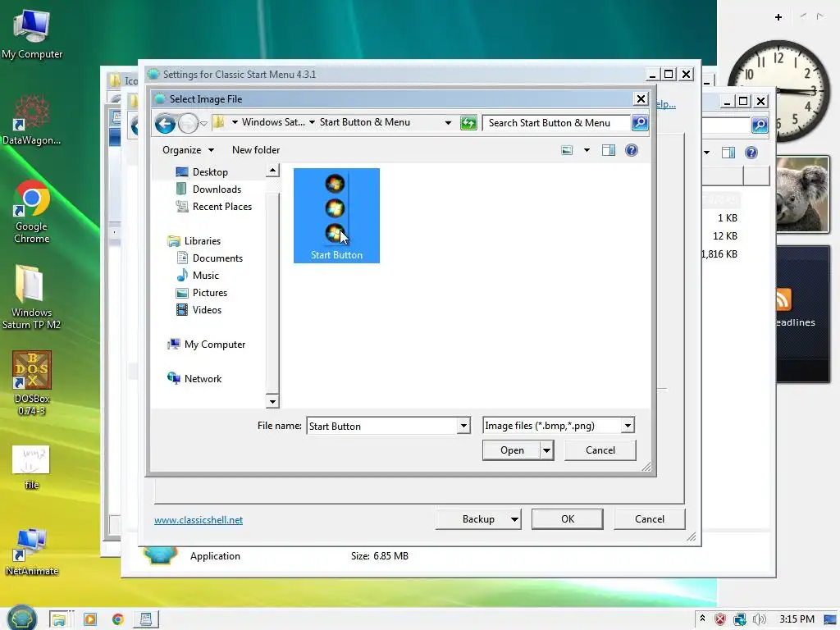Image resolution: width=840 pixels, height=630 pixels.
Task: Click the blue help icon in dialog
Action: (x=632, y=150)
